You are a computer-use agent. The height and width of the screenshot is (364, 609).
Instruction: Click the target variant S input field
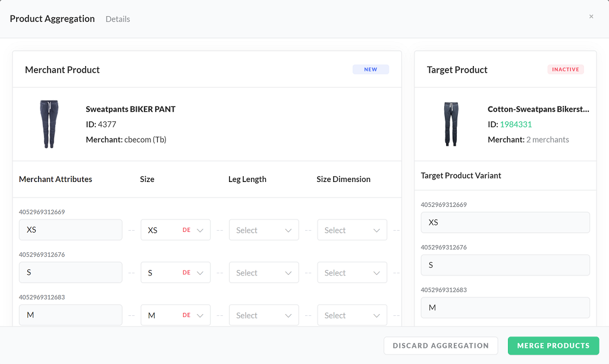(x=505, y=265)
